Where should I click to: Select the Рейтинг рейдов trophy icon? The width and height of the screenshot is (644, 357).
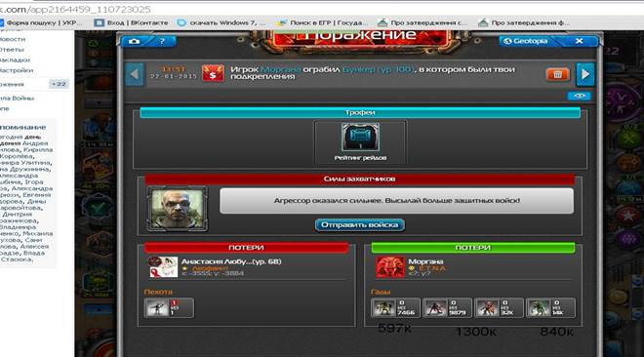click(x=360, y=138)
